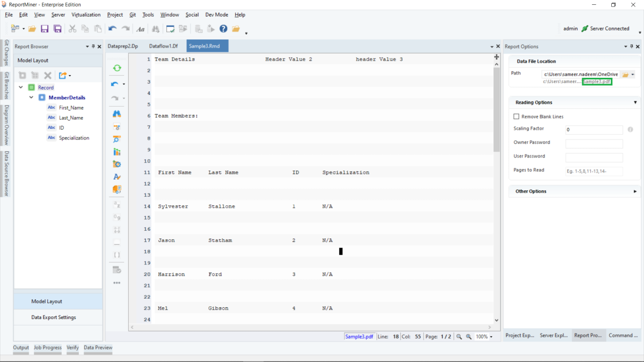Select the Aa font settings icon
This screenshot has height=362, width=644.
[x=140, y=28]
